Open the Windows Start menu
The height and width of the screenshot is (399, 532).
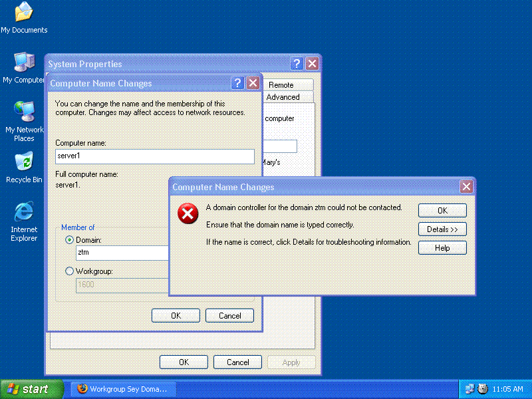pos(31,389)
